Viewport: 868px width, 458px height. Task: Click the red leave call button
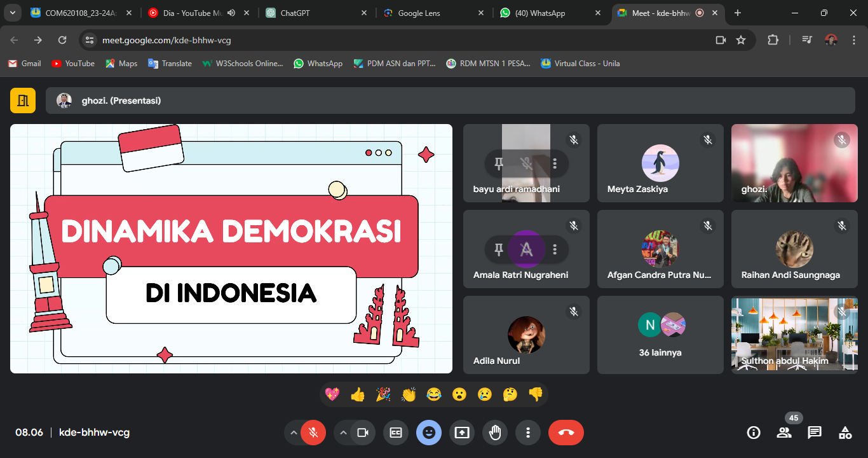pos(566,433)
